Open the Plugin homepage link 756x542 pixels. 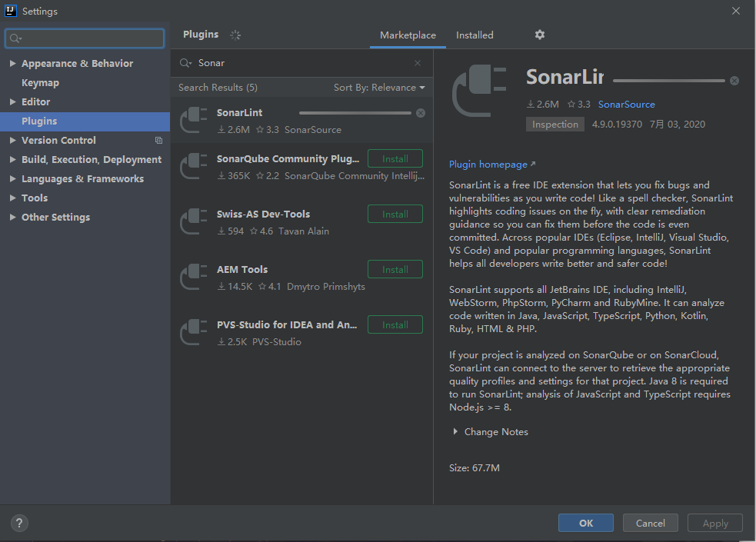pos(492,165)
